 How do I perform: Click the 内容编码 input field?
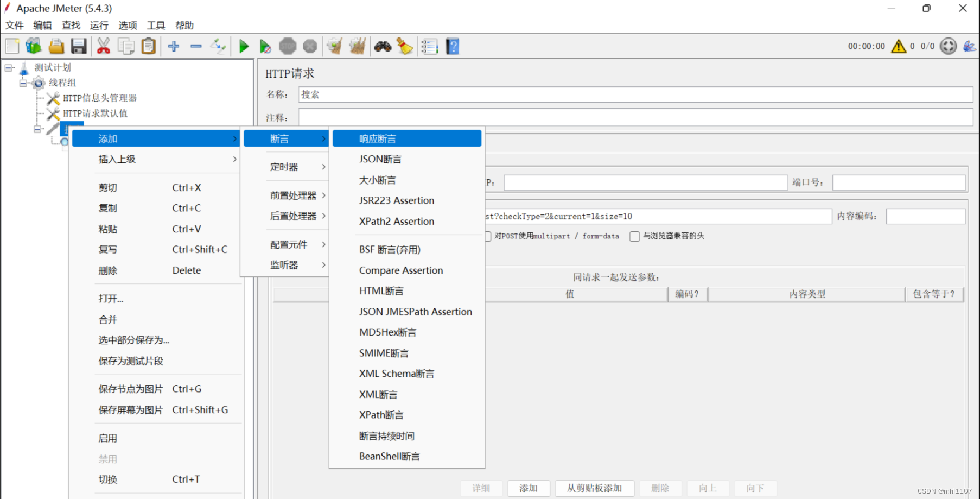[926, 216]
